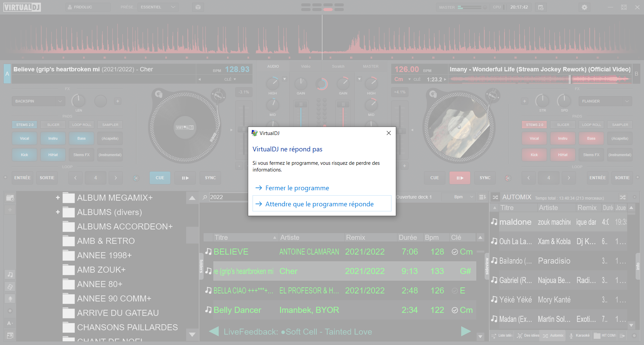Click LiveFeedback next green arrow
Image resolution: width=644 pixels, height=345 pixels.
[x=466, y=331]
